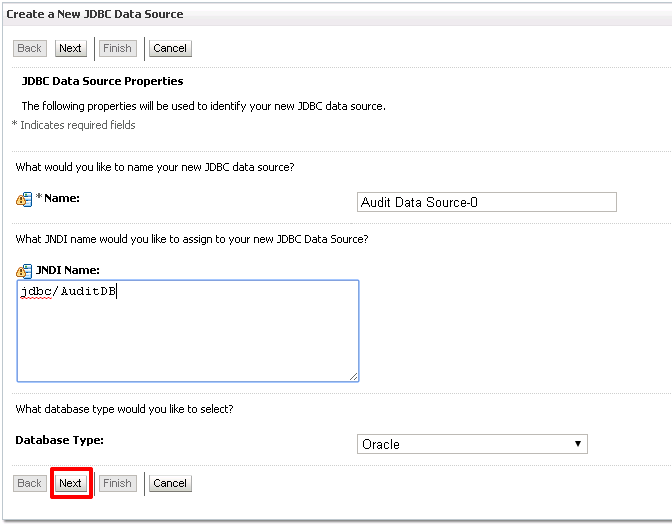The height and width of the screenshot is (525, 672).
Task: Click the bottom Next button highlighted in red
Action: coord(70,483)
